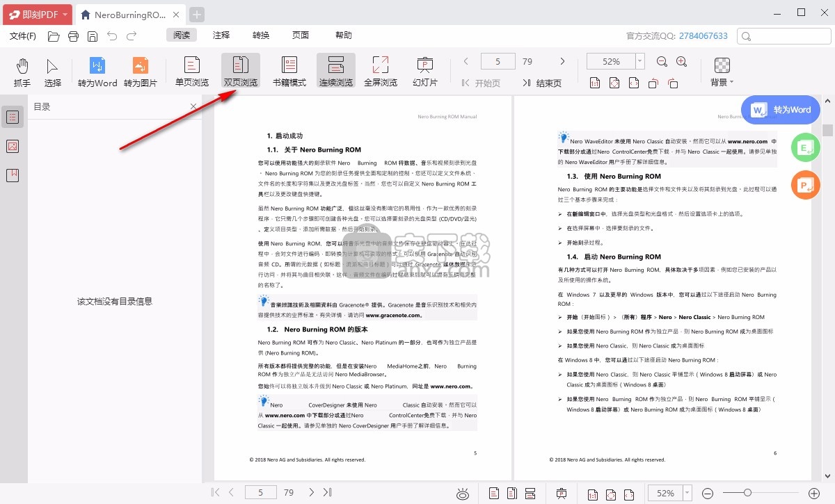Switch to single page via status bar icon
The width and height of the screenshot is (835, 504).
(x=494, y=494)
